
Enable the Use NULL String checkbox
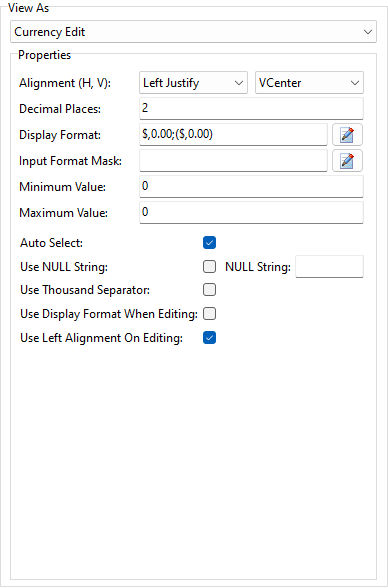[209, 267]
